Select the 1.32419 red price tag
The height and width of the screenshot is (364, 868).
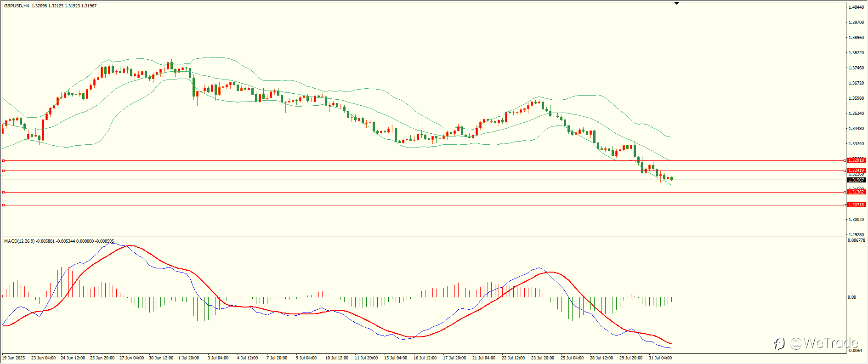tap(857, 171)
